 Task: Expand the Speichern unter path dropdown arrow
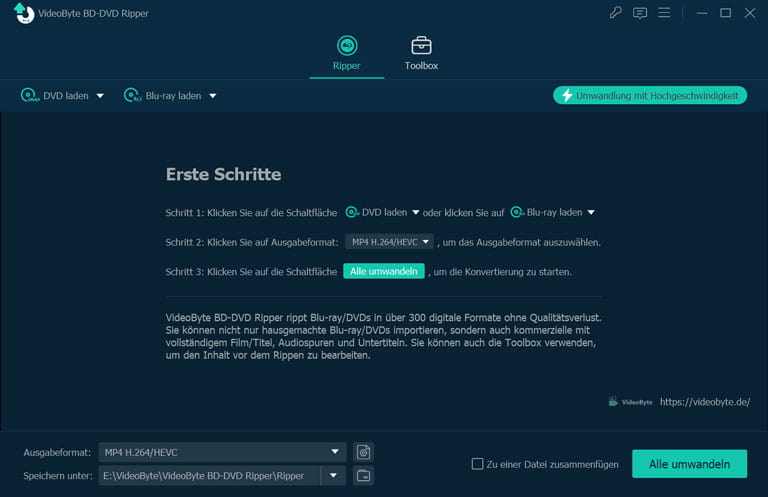[x=334, y=475]
